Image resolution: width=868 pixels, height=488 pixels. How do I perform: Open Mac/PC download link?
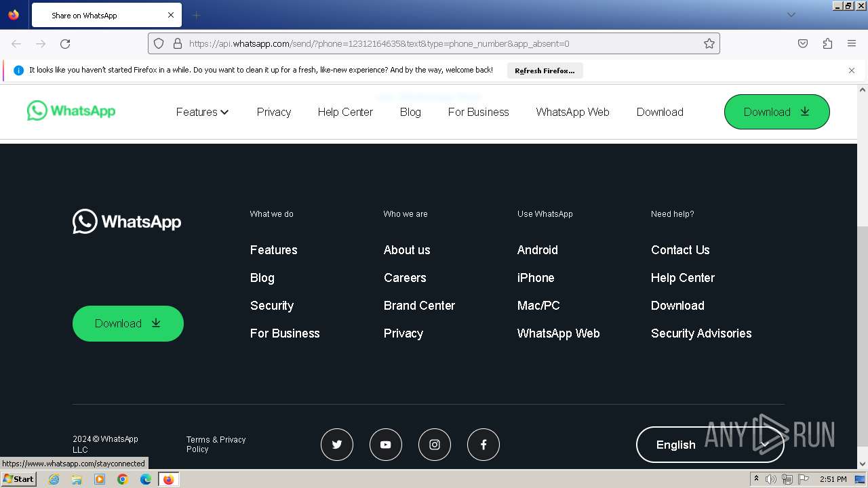click(x=538, y=306)
